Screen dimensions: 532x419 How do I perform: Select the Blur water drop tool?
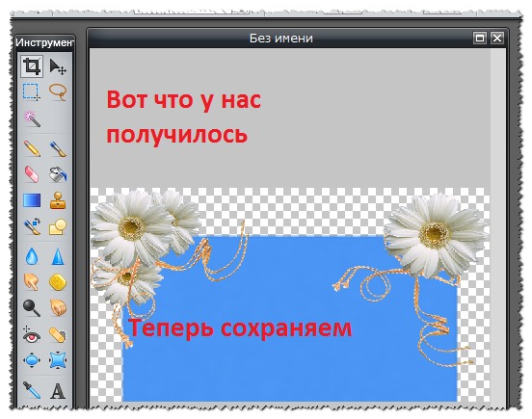tap(32, 256)
